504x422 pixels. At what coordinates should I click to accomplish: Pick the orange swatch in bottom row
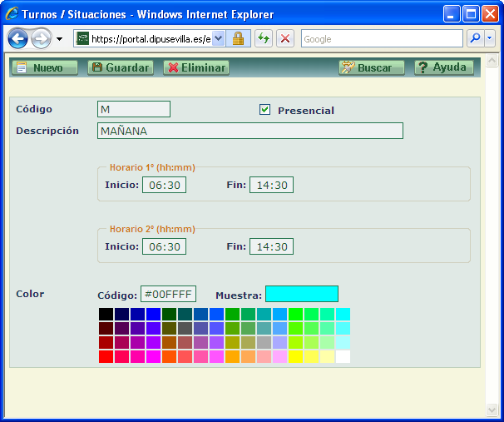tap(232, 357)
